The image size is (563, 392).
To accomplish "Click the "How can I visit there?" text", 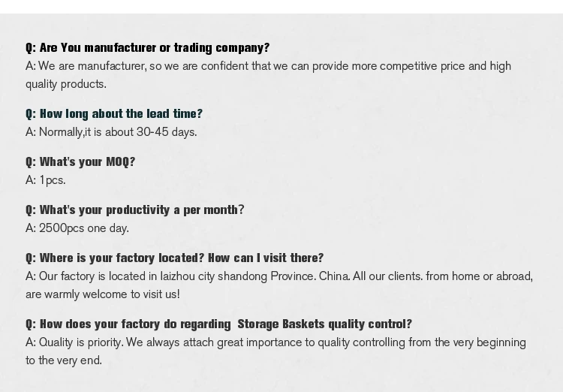I will [266, 258].
